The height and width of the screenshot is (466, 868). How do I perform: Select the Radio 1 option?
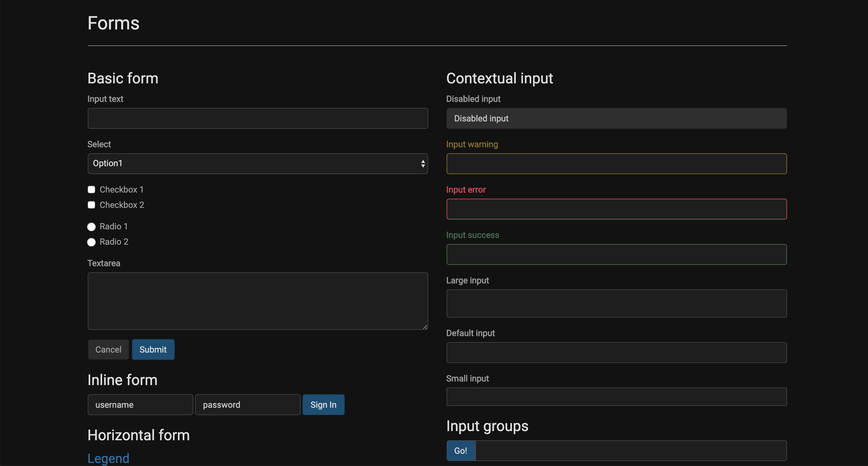coord(91,227)
